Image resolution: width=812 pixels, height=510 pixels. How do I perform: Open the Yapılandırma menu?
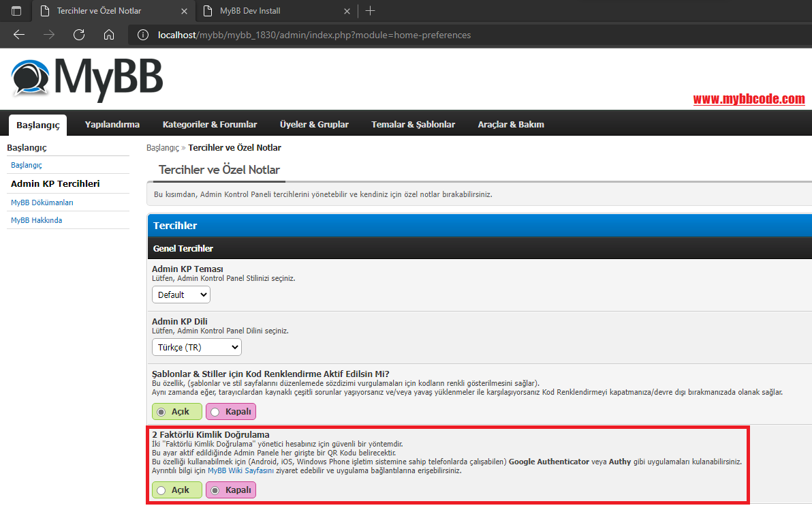coord(112,124)
